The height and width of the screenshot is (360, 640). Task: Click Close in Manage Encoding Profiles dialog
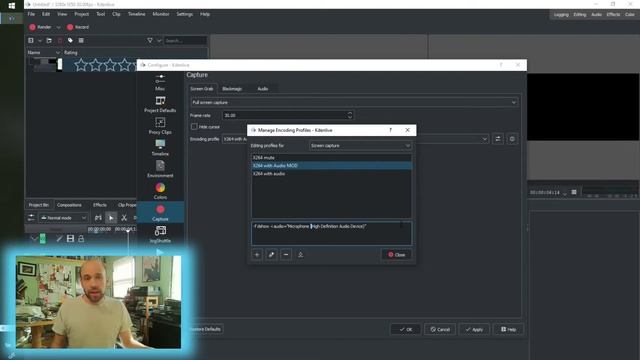tap(396, 255)
